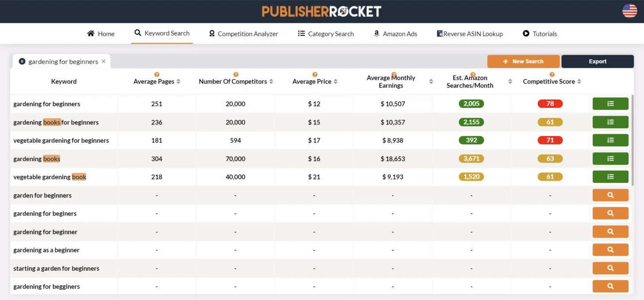This screenshot has width=644, height=300.
Task: Show help icon above Average Price
Action: tap(315, 75)
